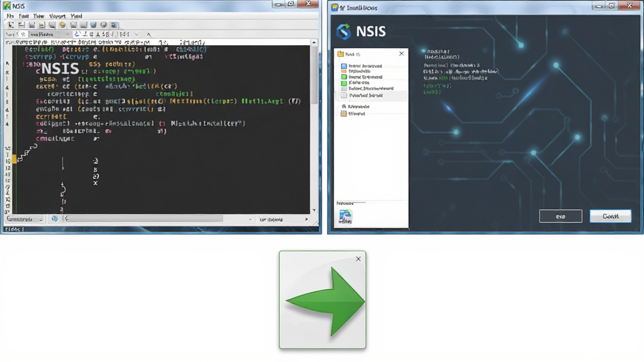Click the seventh gray document icon in the editor toolbar
Viewport: 644px width, 362px height.
73,25
